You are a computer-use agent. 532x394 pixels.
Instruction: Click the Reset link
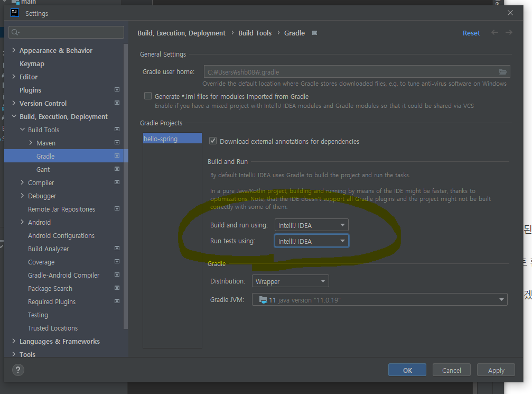(x=471, y=33)
